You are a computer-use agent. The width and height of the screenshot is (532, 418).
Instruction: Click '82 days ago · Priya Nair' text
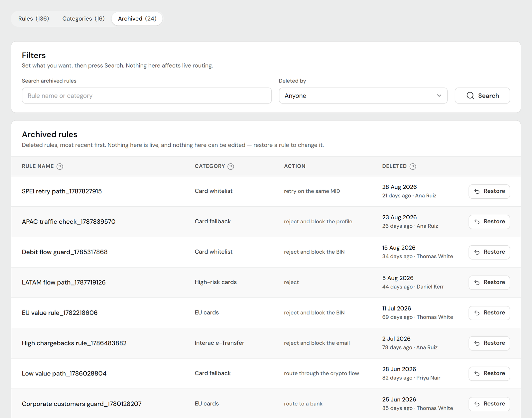click(411, 378)
